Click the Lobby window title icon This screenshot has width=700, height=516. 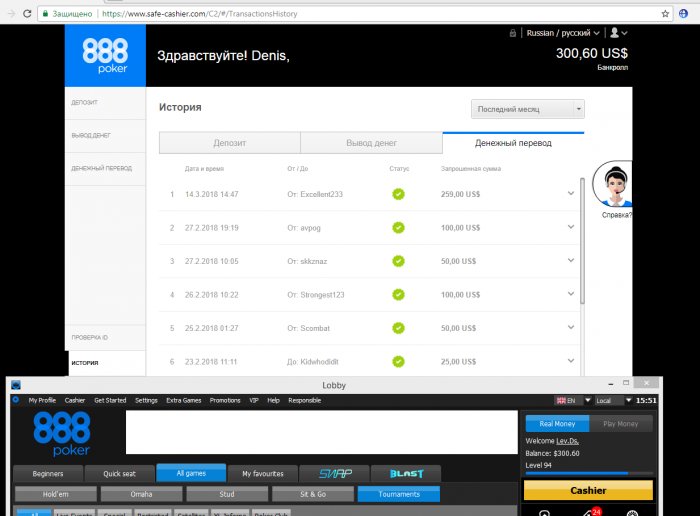tap(16, 385)
